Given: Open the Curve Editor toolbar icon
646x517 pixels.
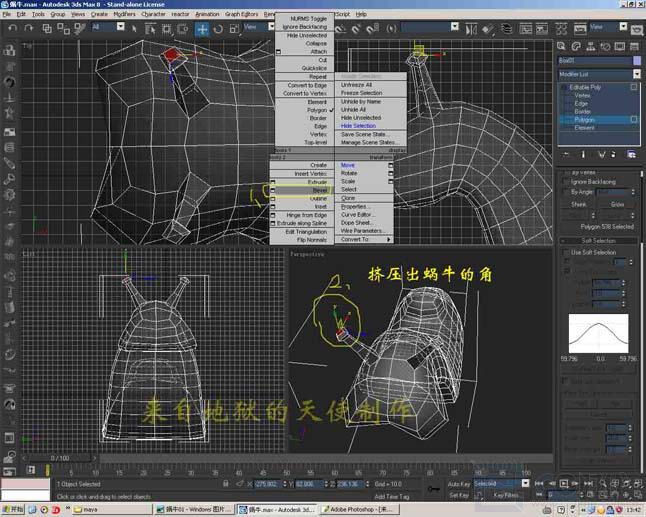Looking at the screenshot, I should coord(525,29).
